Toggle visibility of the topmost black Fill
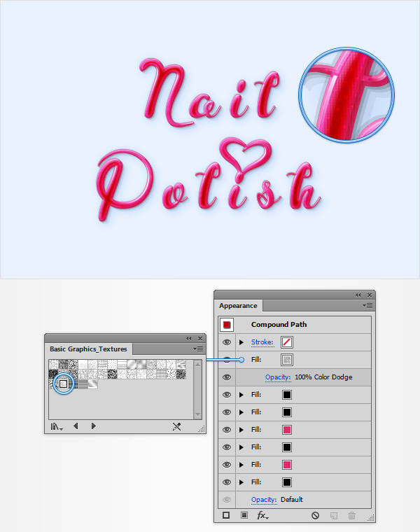Screen dimensions: 420x532 pyautogui.click(x=227, y=395)
